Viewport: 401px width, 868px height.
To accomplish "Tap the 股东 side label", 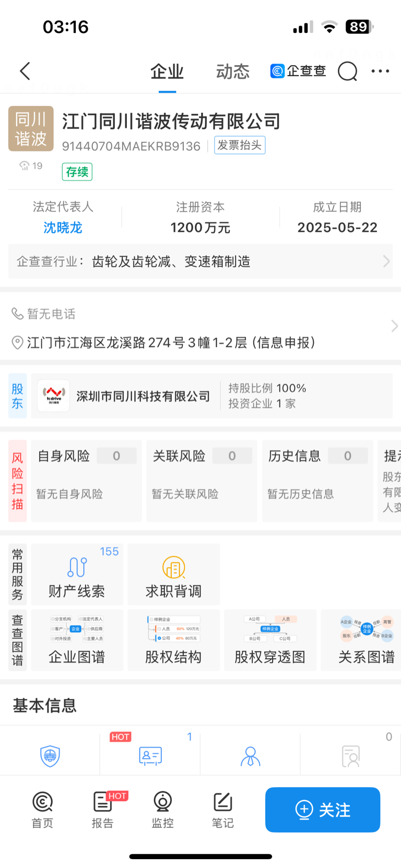I will click(x=17, y=396).
